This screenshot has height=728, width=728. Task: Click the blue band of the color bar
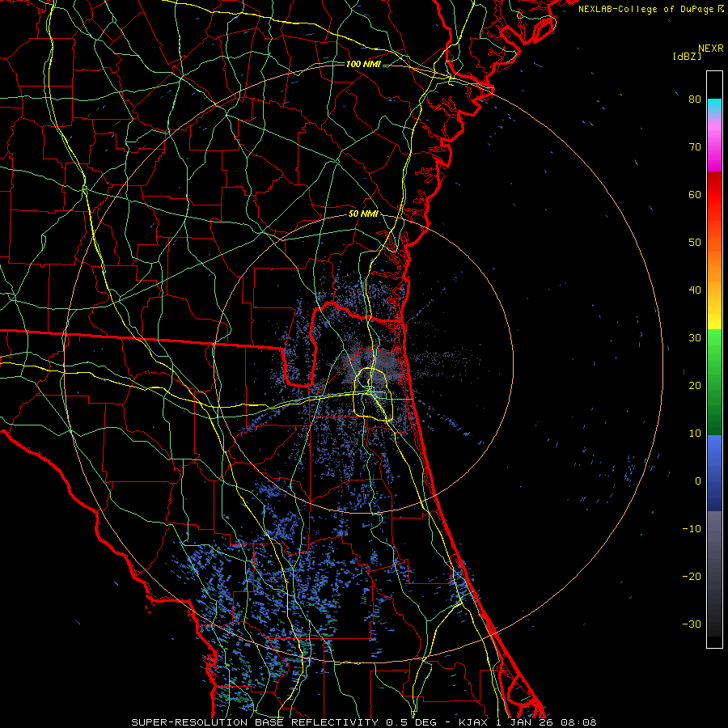pyautogui.click(x=714, y=472)
